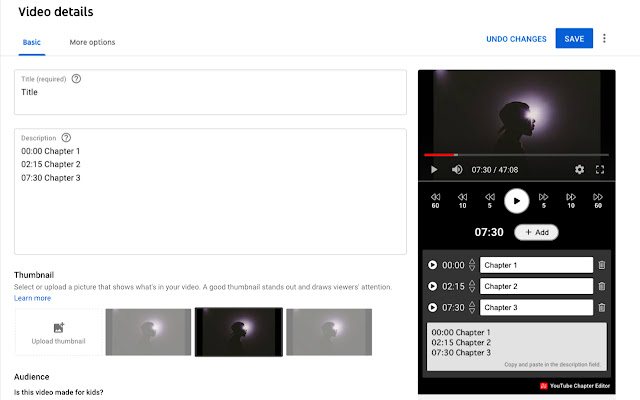Open the three-dot more menu beside Save
Screen dimensions: 640x400
[x=604, y=38]
